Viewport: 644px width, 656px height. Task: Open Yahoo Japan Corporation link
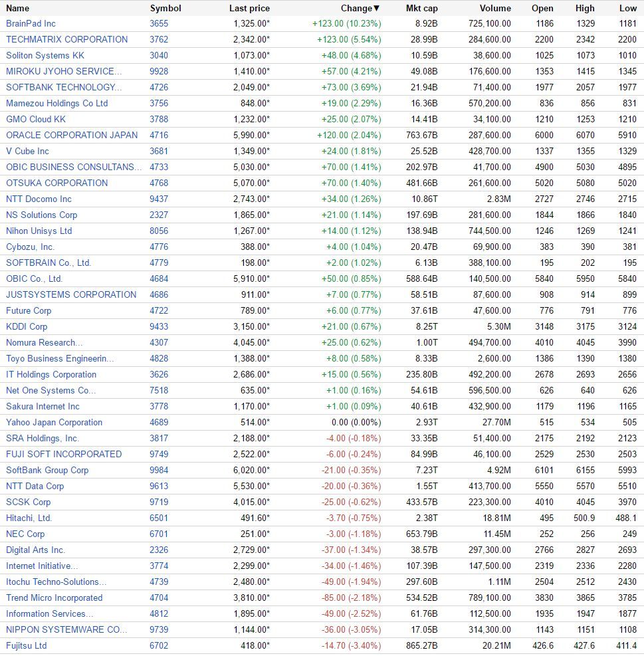click(x=54, y=422)
